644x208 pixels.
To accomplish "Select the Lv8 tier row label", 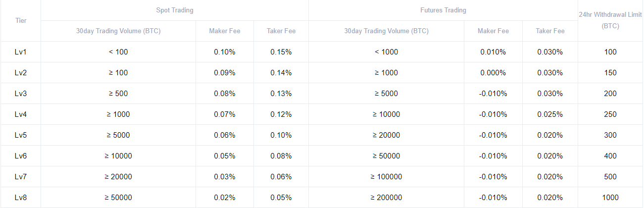I will (x=21, y=198).
